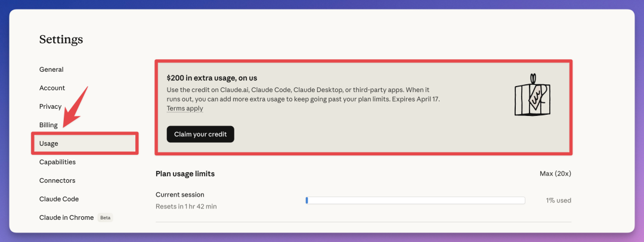Image resolution: width=644 pixels, height=242 pixels.
Task: Click the Max (20x) plan label
Action: click(x=555, y=173)
